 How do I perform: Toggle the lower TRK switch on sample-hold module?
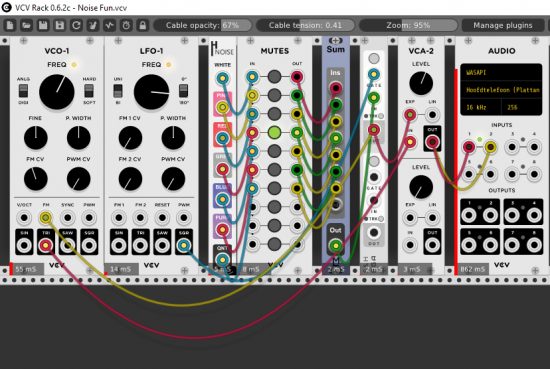pos(381,219)
